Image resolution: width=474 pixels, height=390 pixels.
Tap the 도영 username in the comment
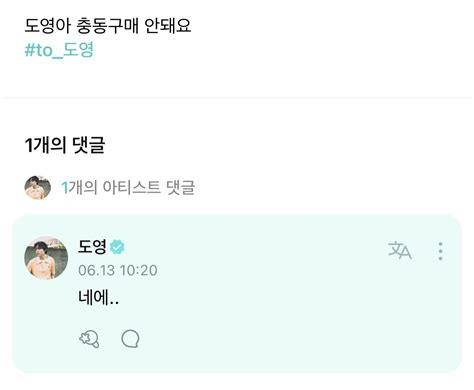tap(92, 247)
